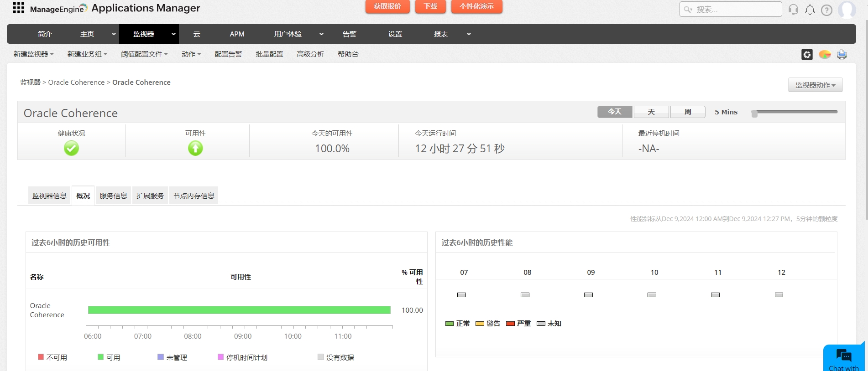Click the gray 未知 legend swatch
The width and height of the screenshot is (868, 371).
pyautogui.click(x=541, y=324)
